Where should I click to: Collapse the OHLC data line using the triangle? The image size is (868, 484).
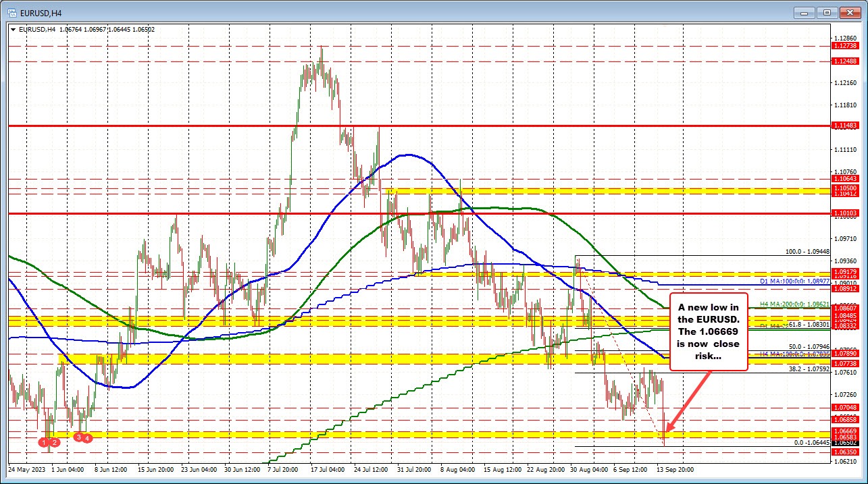point(13,29)
